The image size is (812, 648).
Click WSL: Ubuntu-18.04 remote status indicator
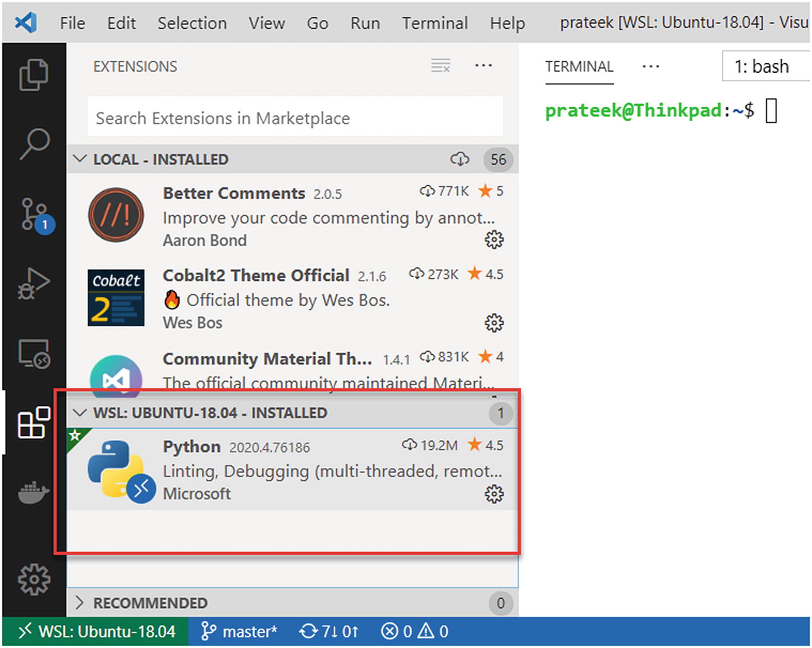pos(96,632)
